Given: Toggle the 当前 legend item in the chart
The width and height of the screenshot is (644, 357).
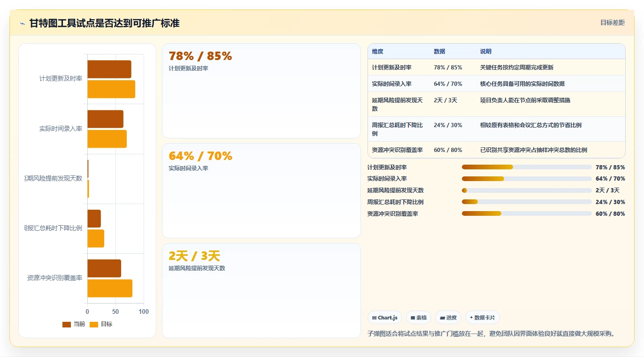Looking at the screenshot, I should (x=74, y=324).
